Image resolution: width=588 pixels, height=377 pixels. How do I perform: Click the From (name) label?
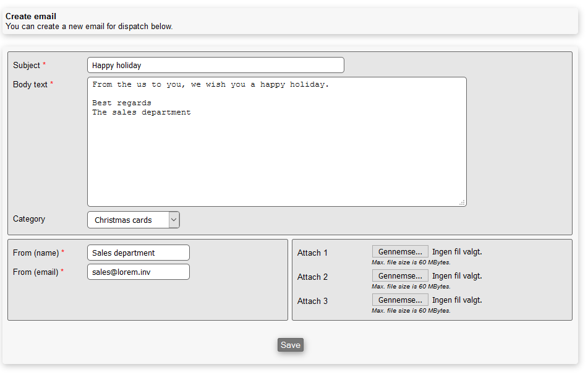[x=36, y=253]
